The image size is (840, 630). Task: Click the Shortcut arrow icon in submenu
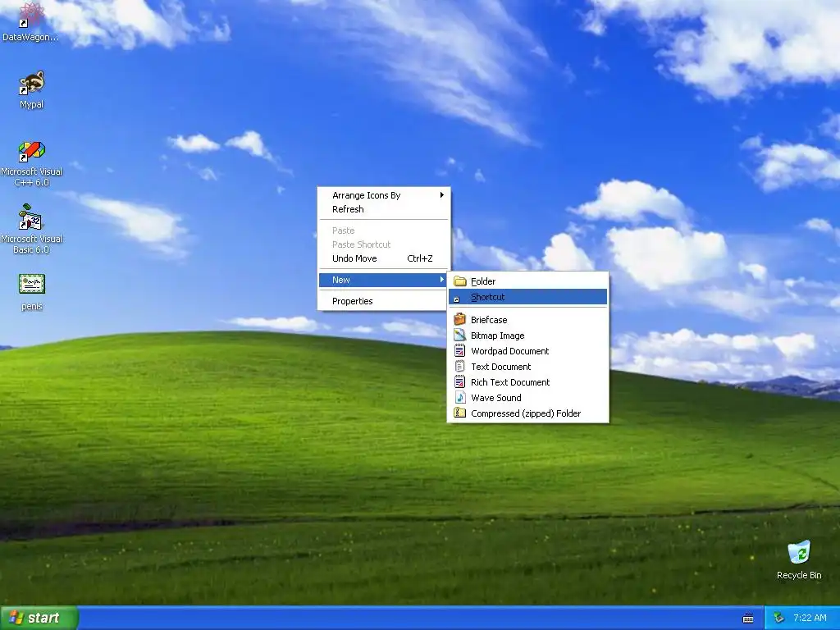(456, 299)
